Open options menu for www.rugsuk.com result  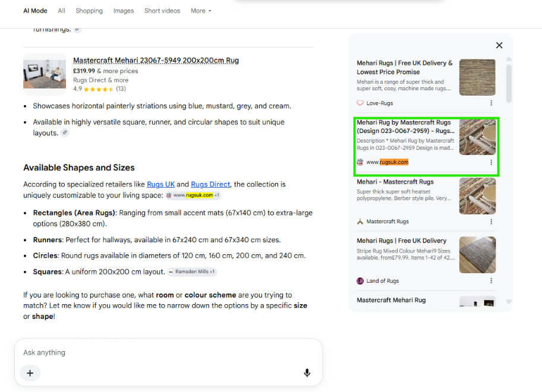click(491, 162)
